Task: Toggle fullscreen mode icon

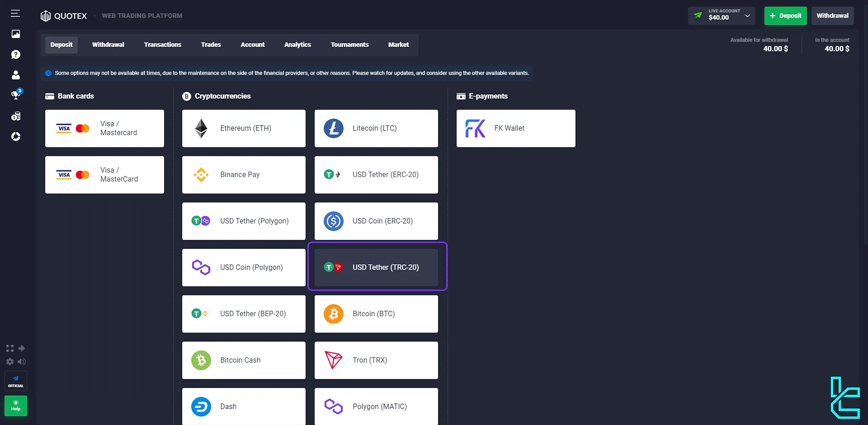Action: coord(10,348)
